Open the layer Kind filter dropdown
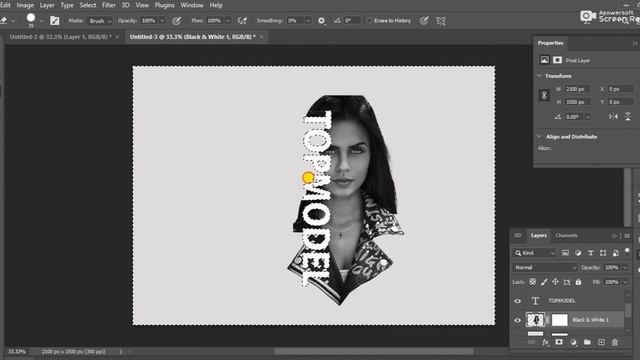640x360 pixels. pos(534,253)
